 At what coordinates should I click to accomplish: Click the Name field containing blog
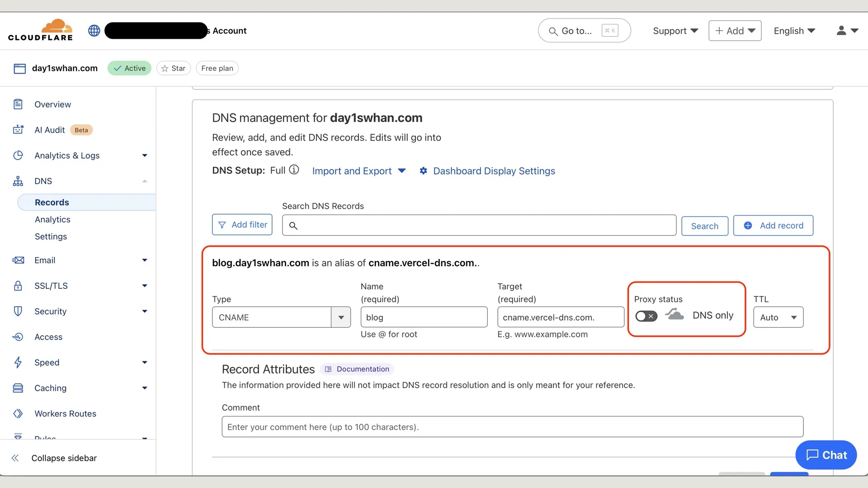click(424, 317)
